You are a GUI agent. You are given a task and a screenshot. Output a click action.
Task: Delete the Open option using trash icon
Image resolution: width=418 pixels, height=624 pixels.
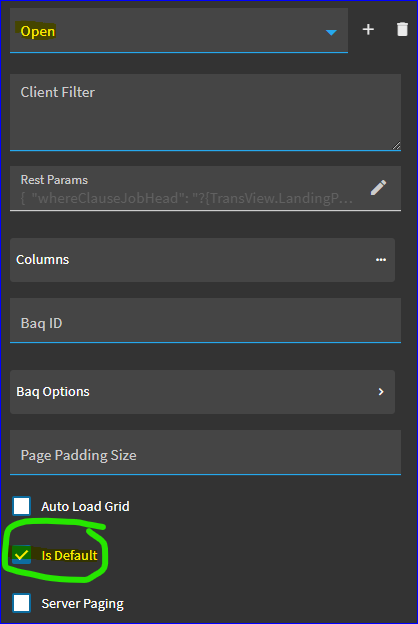coord(402,29)
